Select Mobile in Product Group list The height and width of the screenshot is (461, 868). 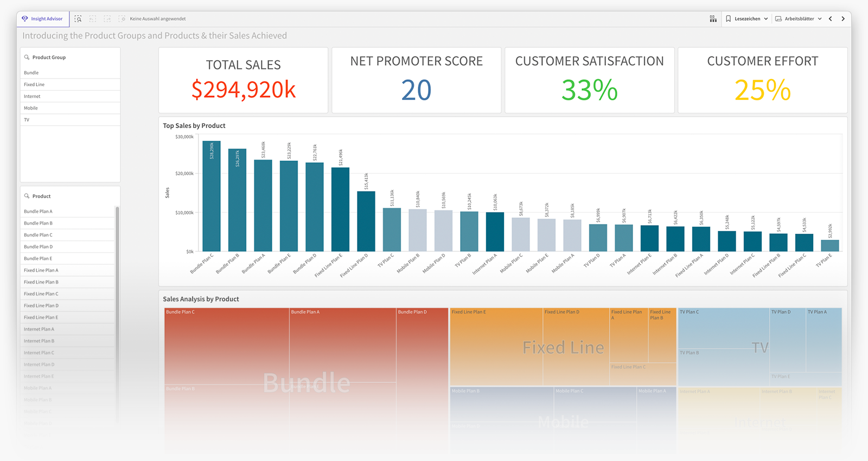(x=31, y=108)
